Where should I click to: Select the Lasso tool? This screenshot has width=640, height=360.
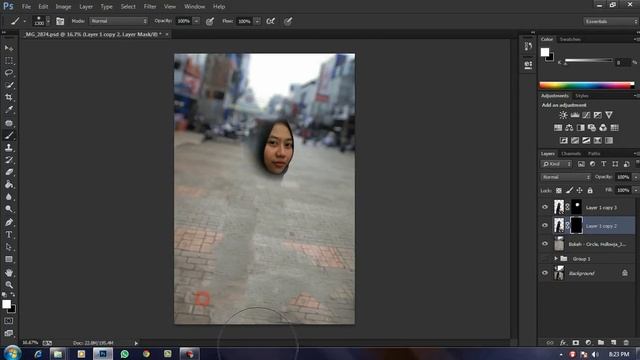pyautogui.click(x=9, y=73)
